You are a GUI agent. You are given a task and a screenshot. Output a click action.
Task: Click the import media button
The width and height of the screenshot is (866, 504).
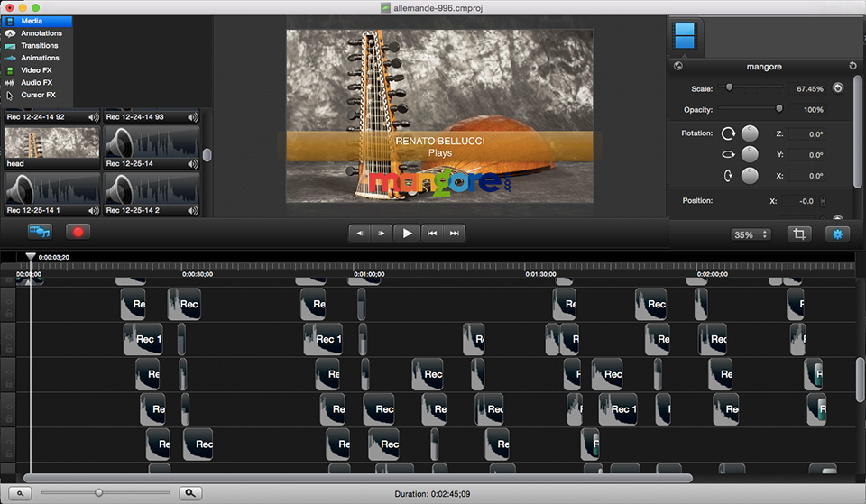(40, 232)
